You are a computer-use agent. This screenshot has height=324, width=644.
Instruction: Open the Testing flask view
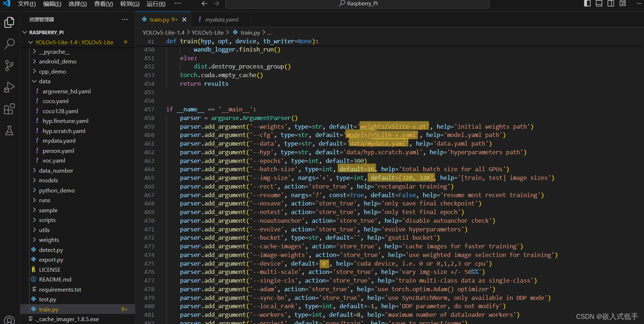point(9,130)
